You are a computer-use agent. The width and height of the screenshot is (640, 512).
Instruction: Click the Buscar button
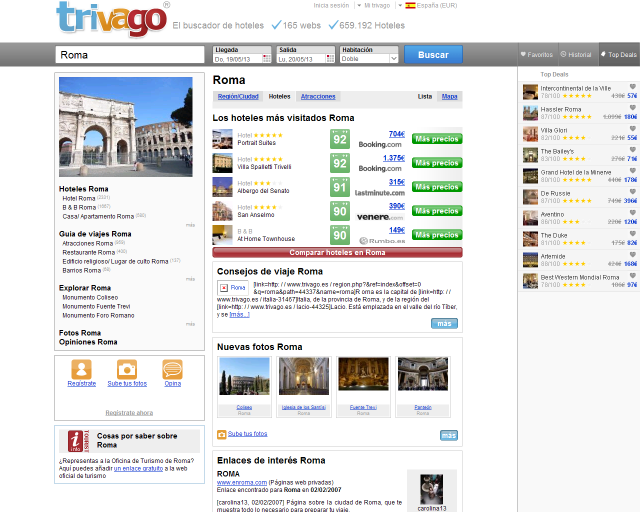433,55
